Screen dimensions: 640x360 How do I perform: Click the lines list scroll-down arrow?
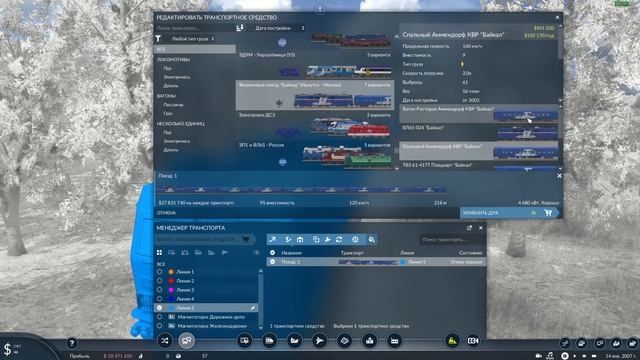pos(261,327)
